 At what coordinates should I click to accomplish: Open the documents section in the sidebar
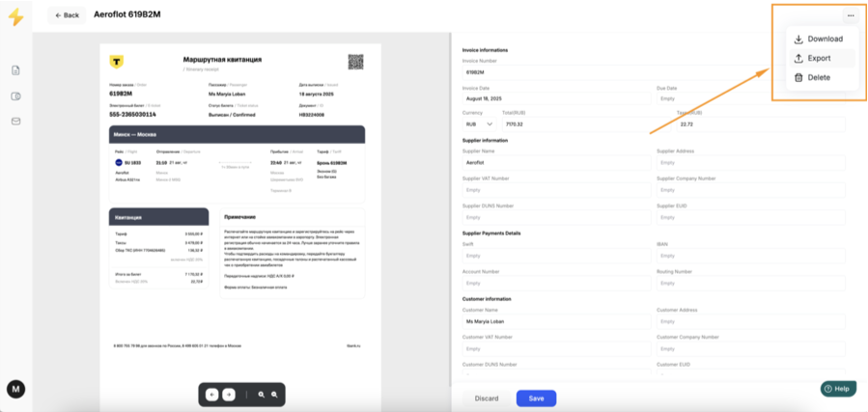(x=16, y=70)
